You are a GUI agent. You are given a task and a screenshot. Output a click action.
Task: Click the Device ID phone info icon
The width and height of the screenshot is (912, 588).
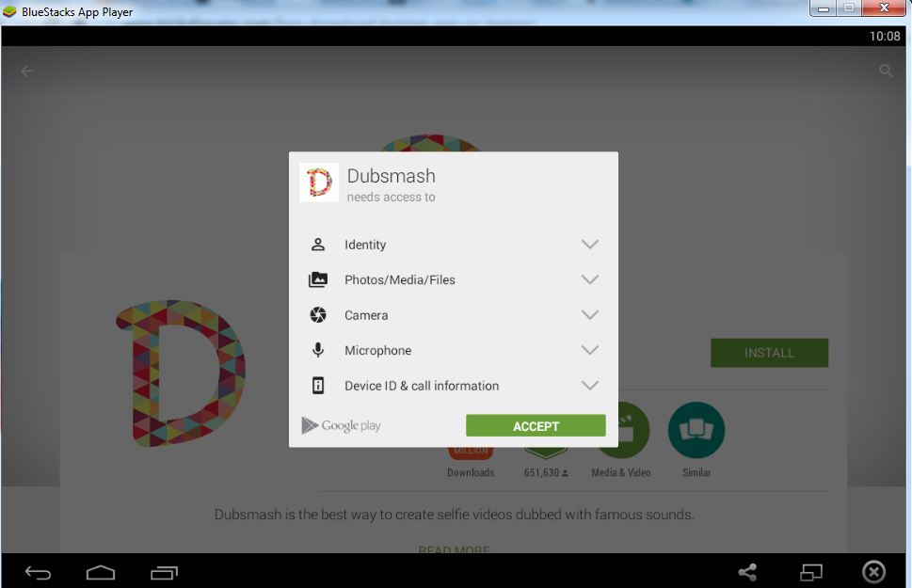click(317, 386)
